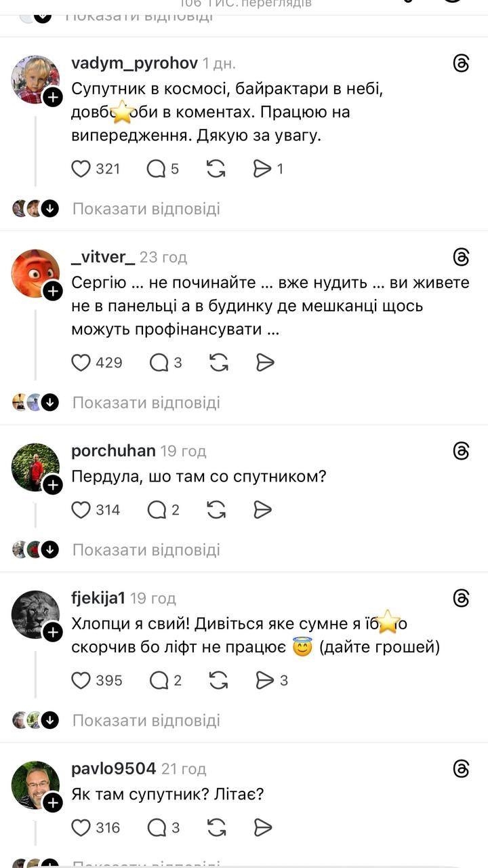The height and width of the screenshot is (868, 488).
Task: Show replies under fjekija1's comment
Action: [x=146, y=720]
